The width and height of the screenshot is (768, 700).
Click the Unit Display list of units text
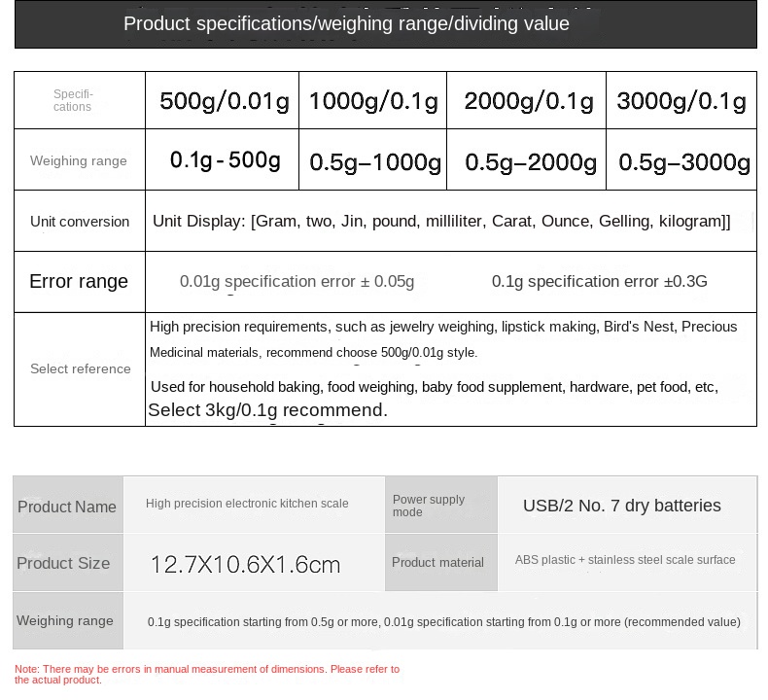point(441,222)
